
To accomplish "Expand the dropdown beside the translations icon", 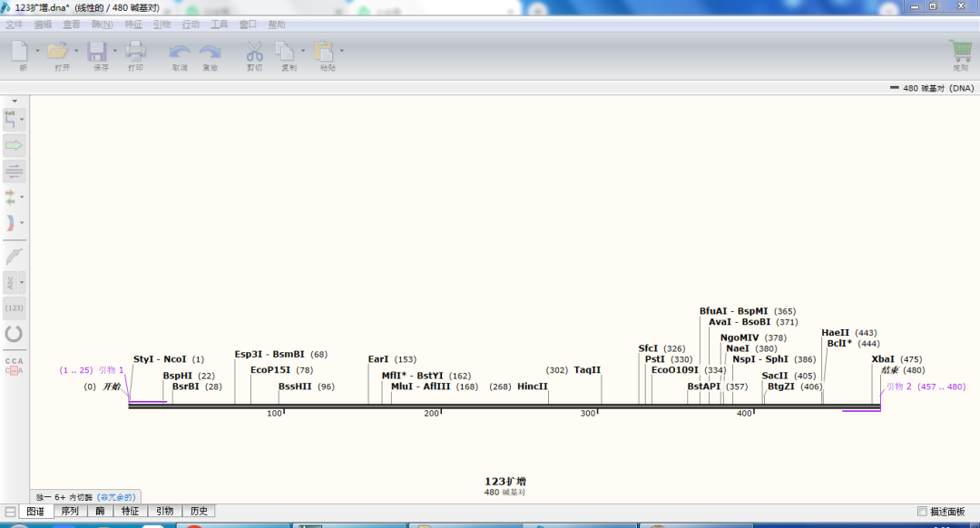I will [22, 197].
